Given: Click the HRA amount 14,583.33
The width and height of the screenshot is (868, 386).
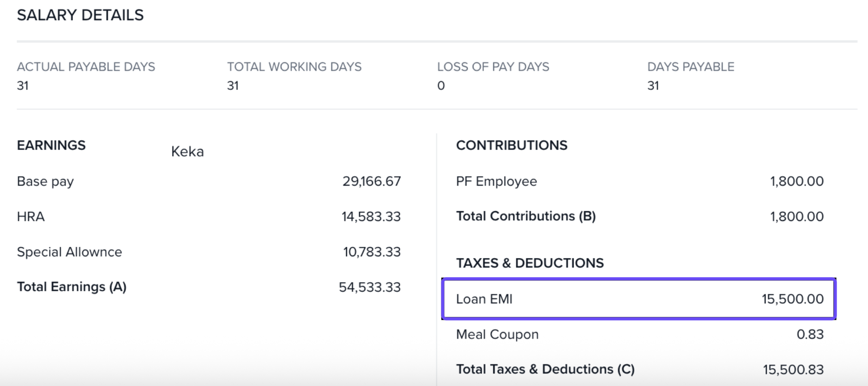Looking at the screenshot, I should point(371,217).
